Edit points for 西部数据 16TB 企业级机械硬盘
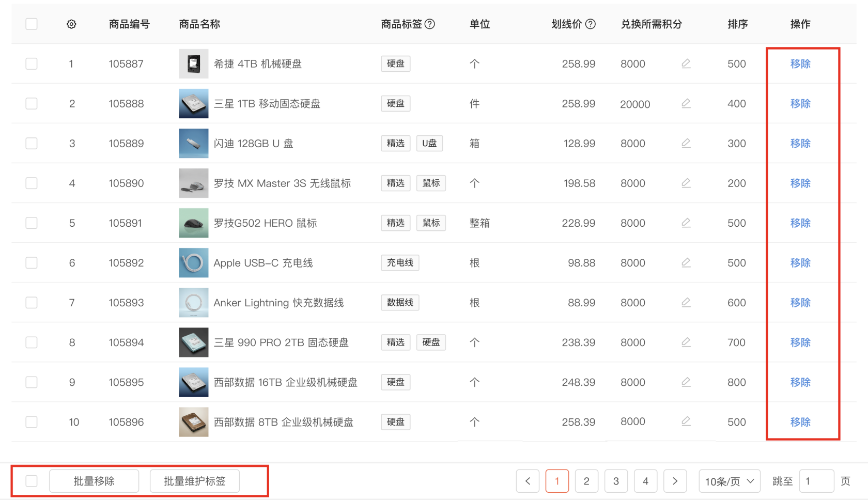This screenshot has width=868, height=500. coord(686,382)
